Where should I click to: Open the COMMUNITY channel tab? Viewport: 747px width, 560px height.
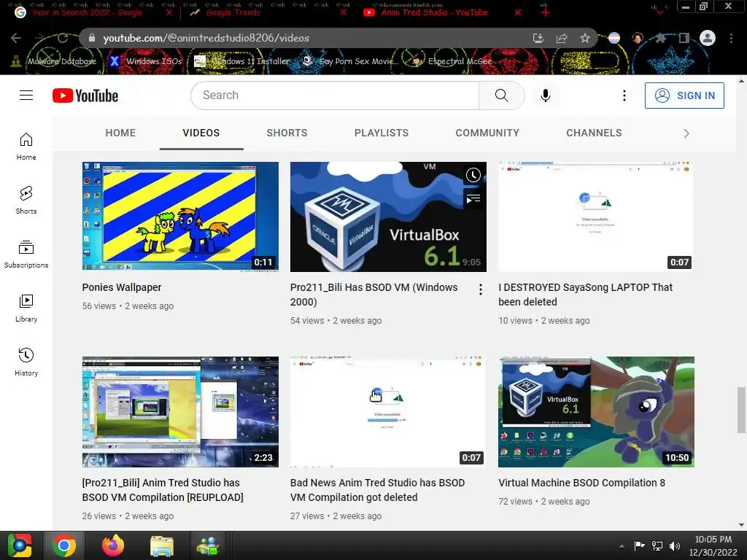point(487,133)
